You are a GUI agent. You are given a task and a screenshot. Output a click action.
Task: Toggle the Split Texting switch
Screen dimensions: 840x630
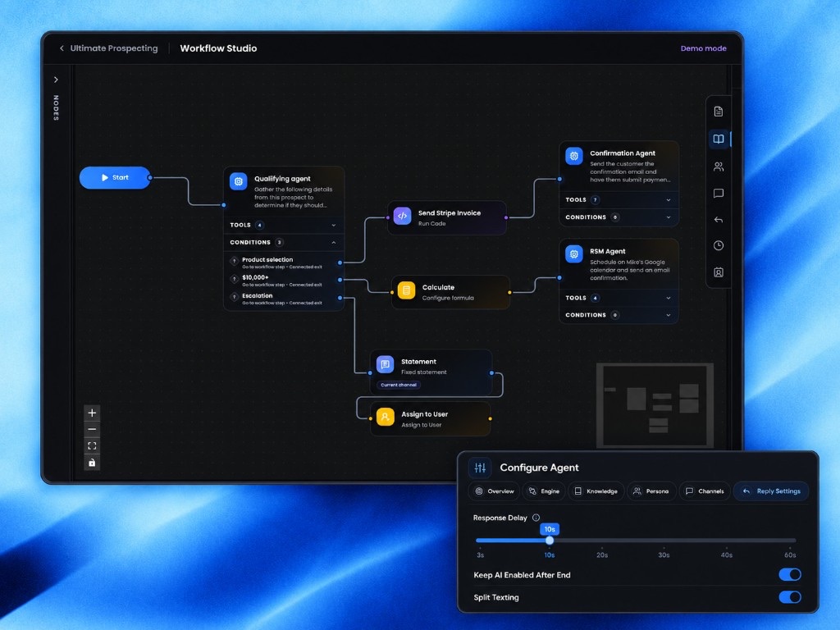coord(790,597)
